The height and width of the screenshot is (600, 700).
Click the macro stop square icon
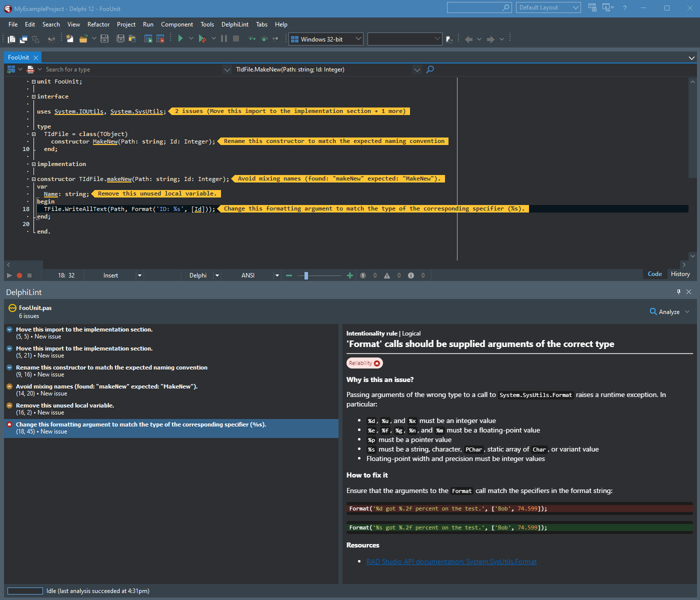click(29, 275)
